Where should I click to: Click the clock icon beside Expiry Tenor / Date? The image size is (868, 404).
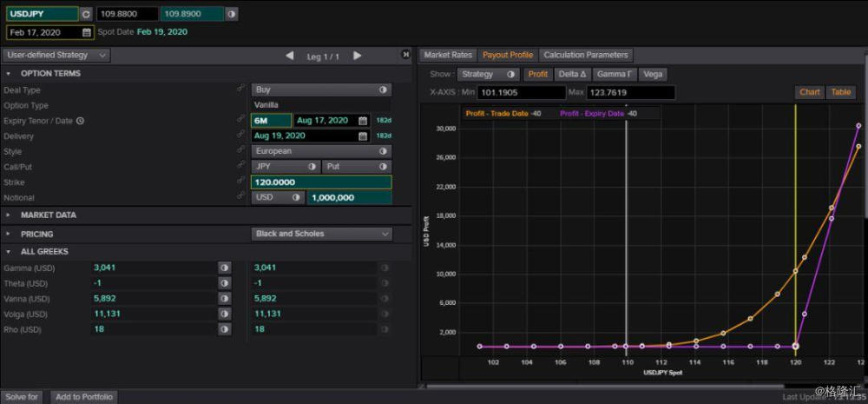pos(80,121)
